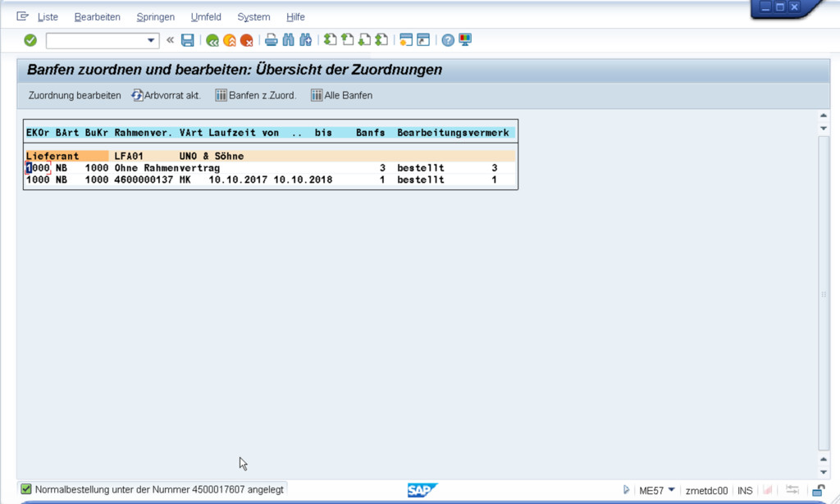Viewport: 840px width, 504px height.
Task: Click the settings sliders icon in status bar
Action: 792,489
